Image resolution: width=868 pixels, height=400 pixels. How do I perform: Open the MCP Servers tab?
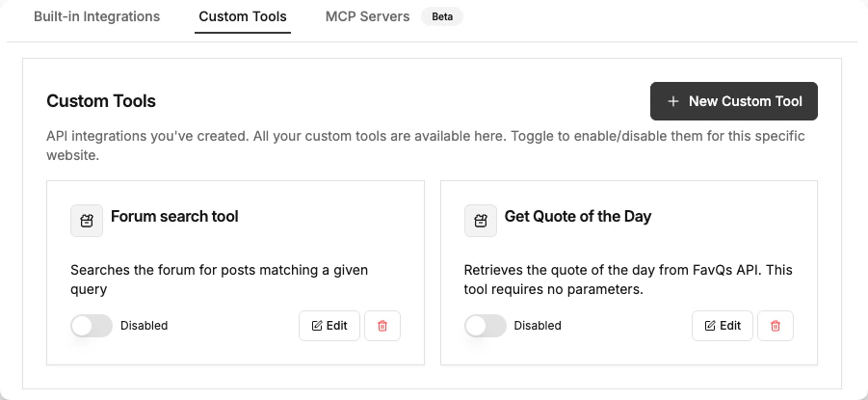[368, 16]
